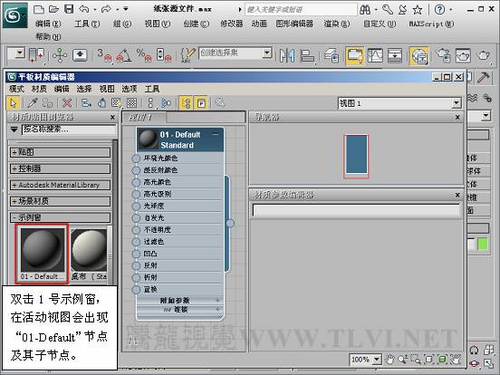
Task: Pick Material From Object eyedropper icon
Action: coord(32,103)
